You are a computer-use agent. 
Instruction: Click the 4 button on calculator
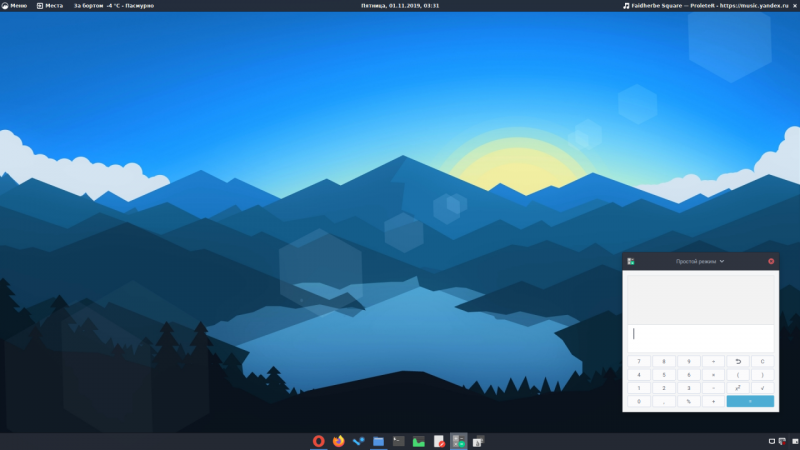pos(639,375)
